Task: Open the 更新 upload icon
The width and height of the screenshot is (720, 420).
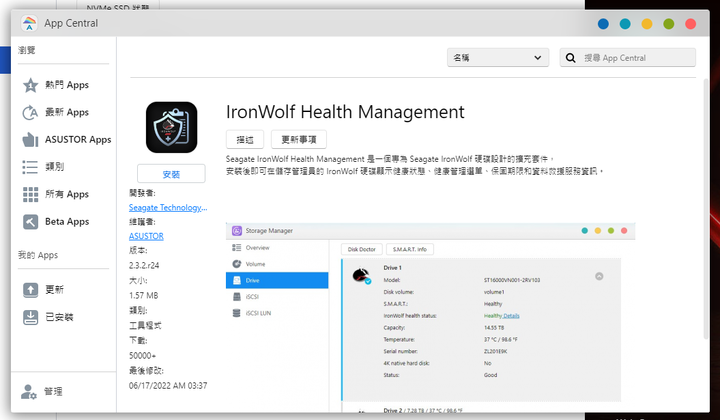Action: tap(30, 290)
